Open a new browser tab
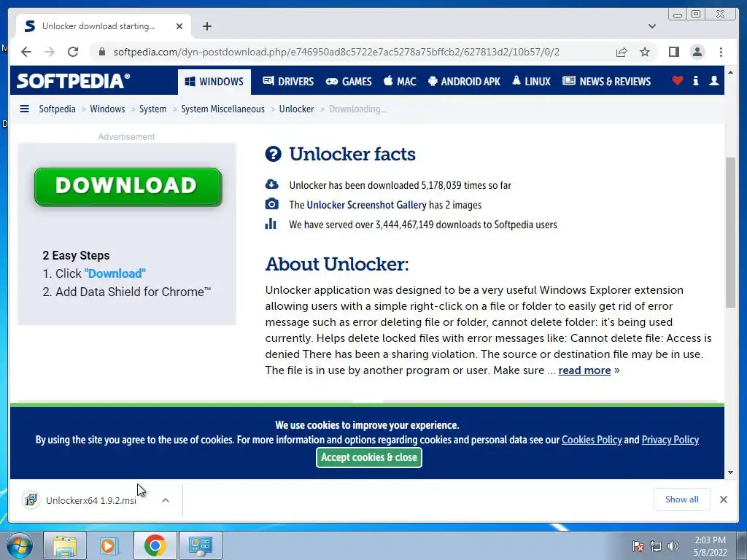This screenshot has width=747, height=560. [206, 26]
